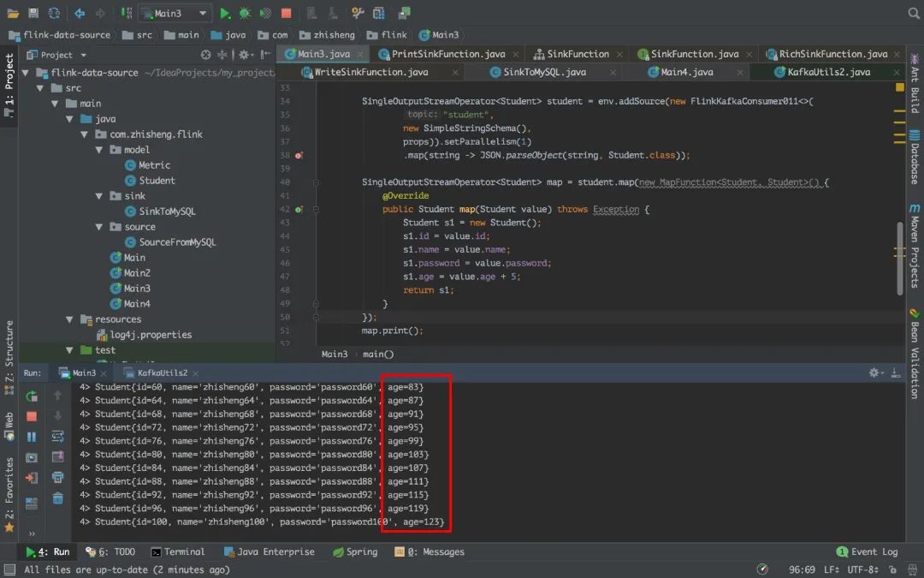This screenshot has height=578, width=924.
Task: Start debugging with the bug icon
Action: 245,13
